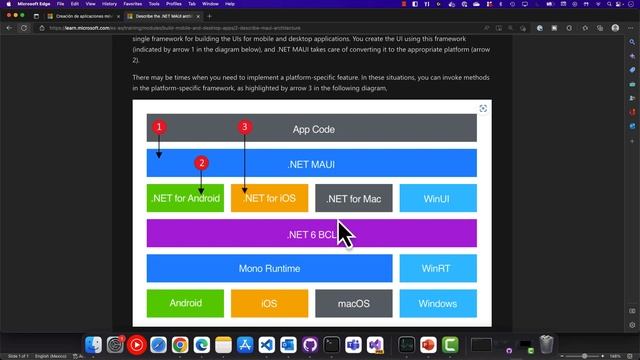Reload the current page in Edge

coord(24,28)
